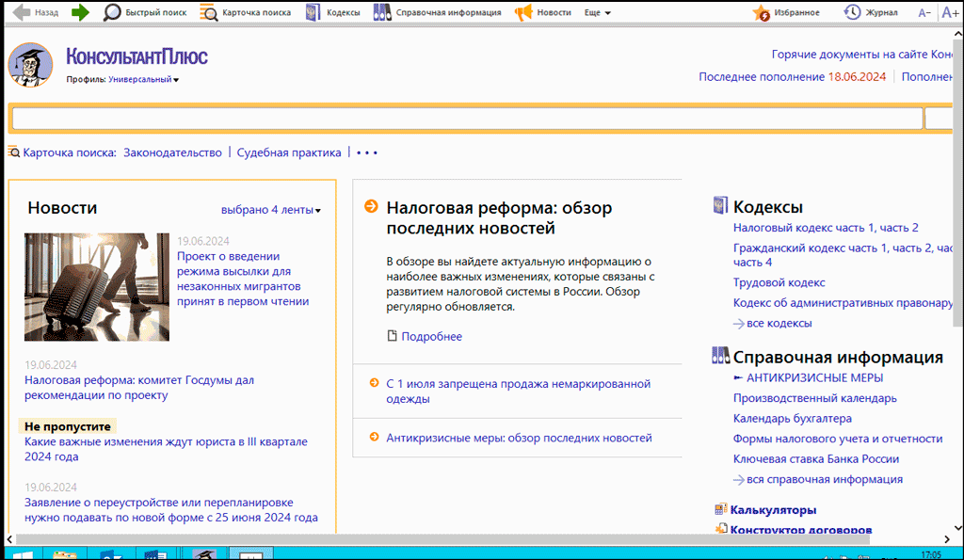Screen dimensions: 964x560
Task: Open АНТИКРИЗИСНЫЕ МЕРЫ reference link
Action: tap(814, 377)
